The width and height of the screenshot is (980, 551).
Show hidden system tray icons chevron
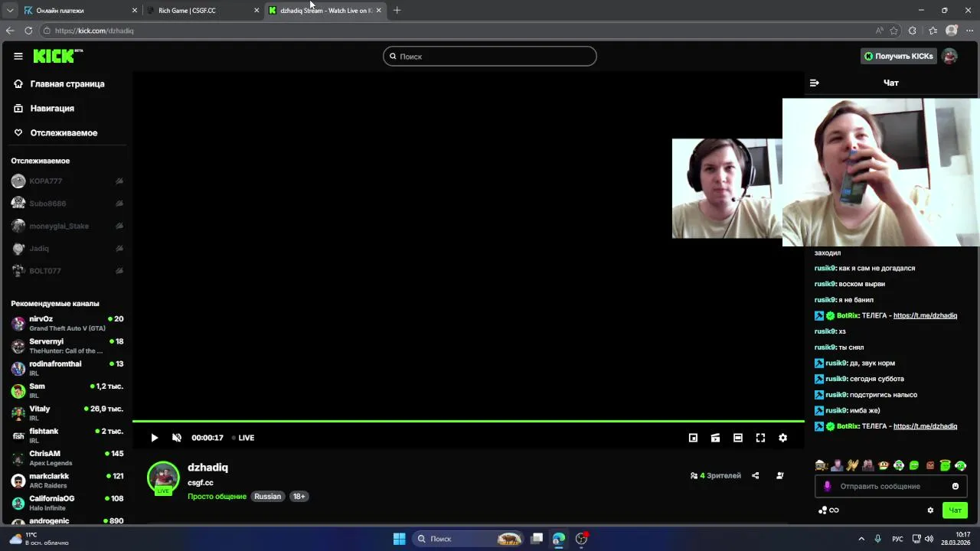point(861,539)
